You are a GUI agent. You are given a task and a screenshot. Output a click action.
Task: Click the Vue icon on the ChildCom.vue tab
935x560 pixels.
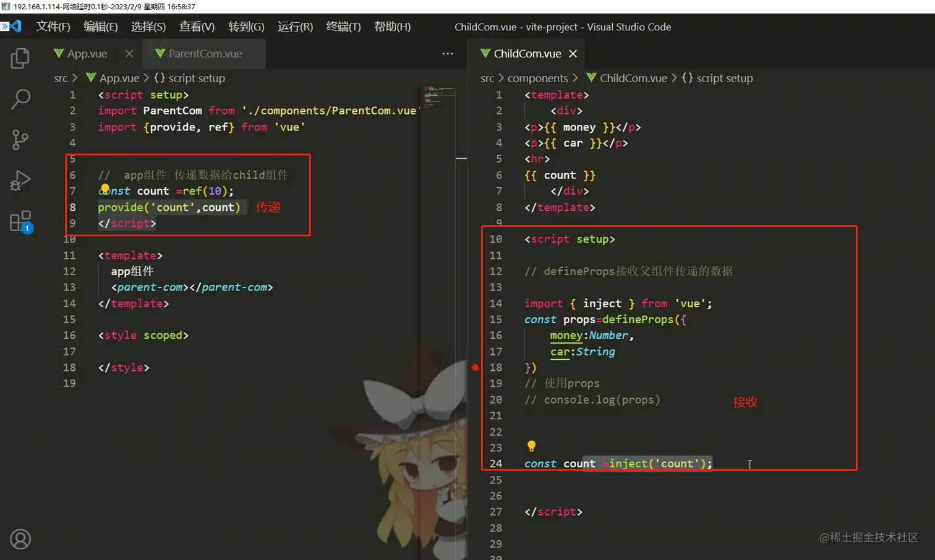click(x=485, y=53)
